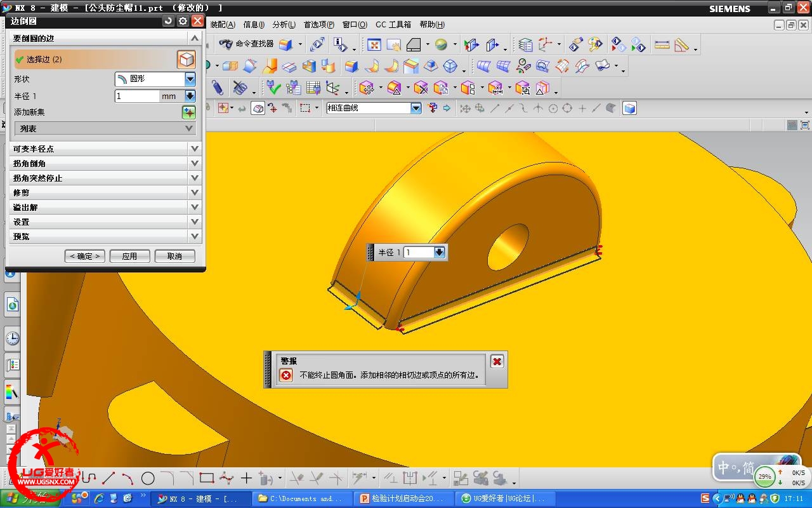Toggle the midpoint snap icon
This screenshot has width=812, height=508.
tap(509, 109)
